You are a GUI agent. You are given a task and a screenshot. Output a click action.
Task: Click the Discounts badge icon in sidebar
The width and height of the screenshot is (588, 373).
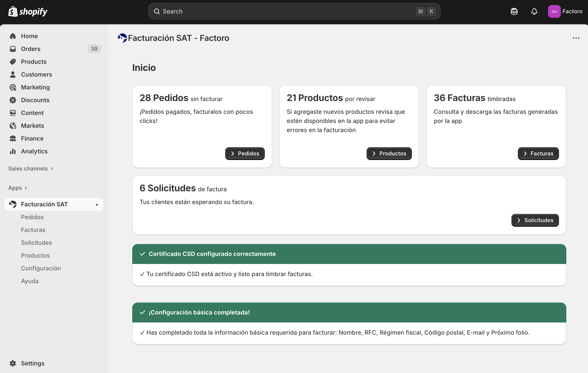coord(13,100)
